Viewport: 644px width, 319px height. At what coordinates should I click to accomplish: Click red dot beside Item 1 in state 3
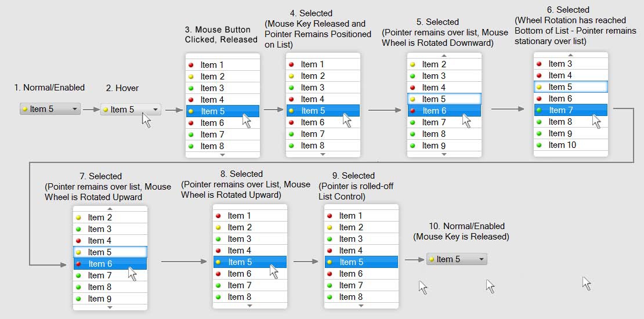(x=191, y=65)
